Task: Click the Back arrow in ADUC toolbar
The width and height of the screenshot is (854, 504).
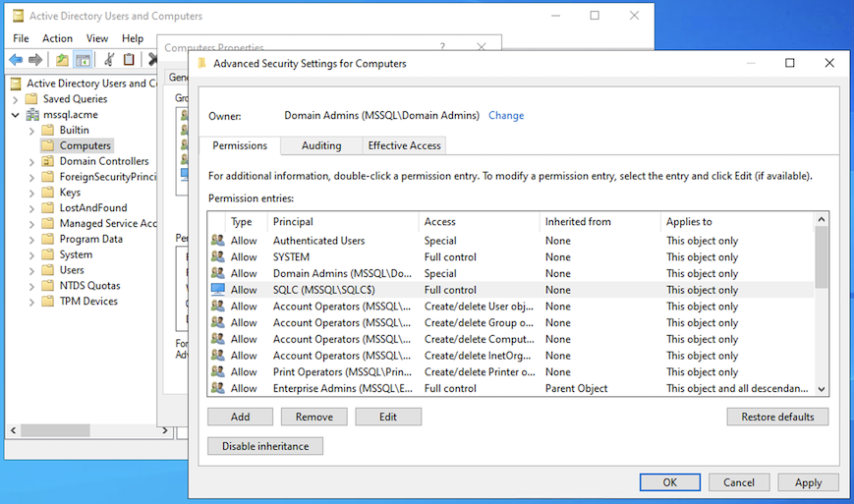Action: click(x=16, y=59)
